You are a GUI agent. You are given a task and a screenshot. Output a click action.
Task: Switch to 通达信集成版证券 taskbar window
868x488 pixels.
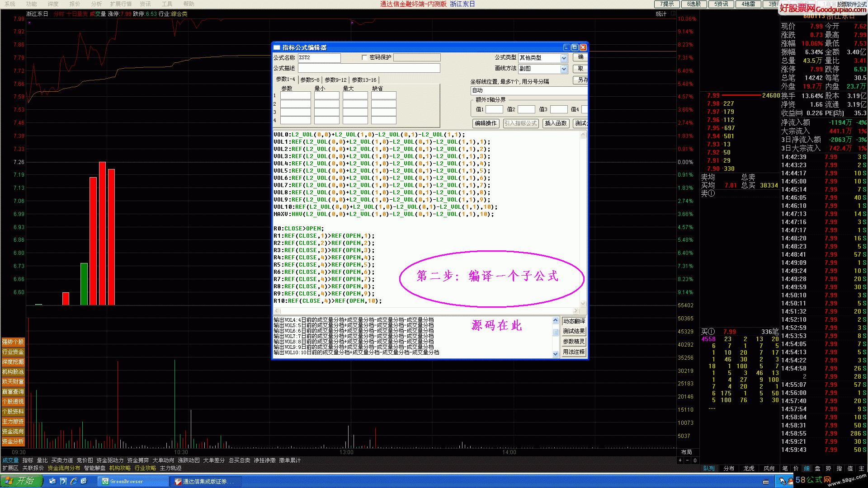tap(207, 482)
